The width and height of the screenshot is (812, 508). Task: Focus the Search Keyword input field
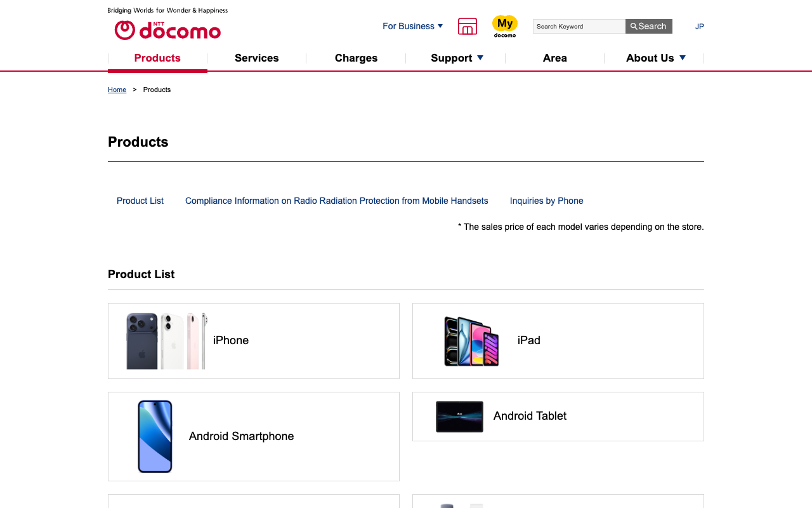pyautogui.click(x=579, y=26)
